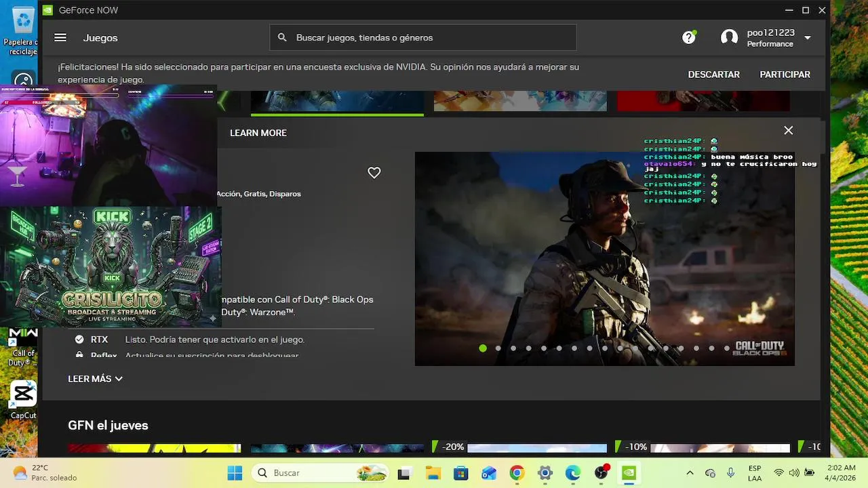
Task: Click the RTX feature row checkmark
Action: (79, 340)
